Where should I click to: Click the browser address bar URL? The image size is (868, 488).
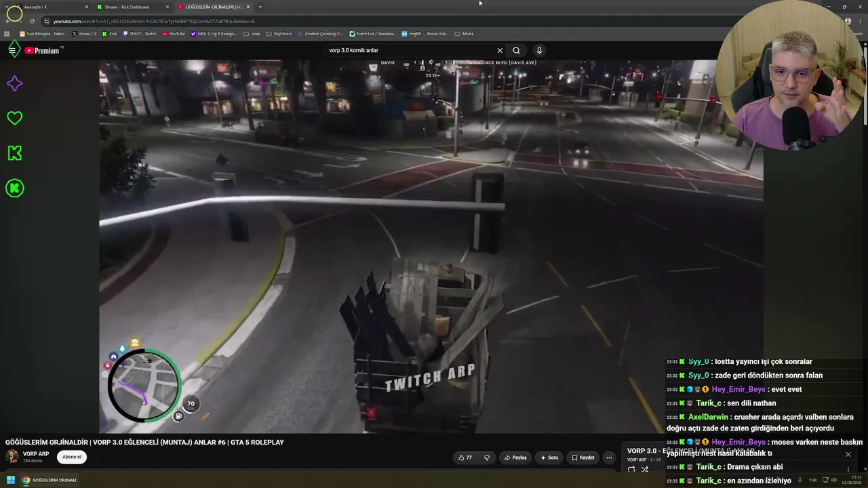154,21
